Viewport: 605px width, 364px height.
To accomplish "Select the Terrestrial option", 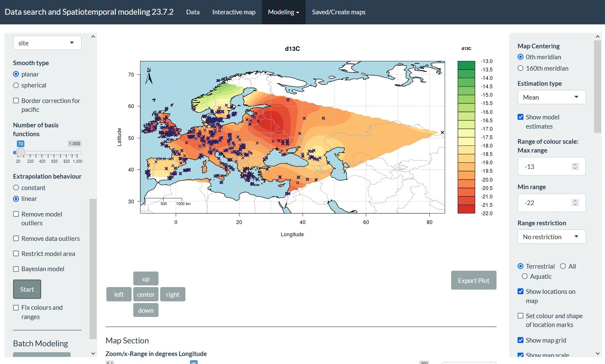I will [520, 266].
